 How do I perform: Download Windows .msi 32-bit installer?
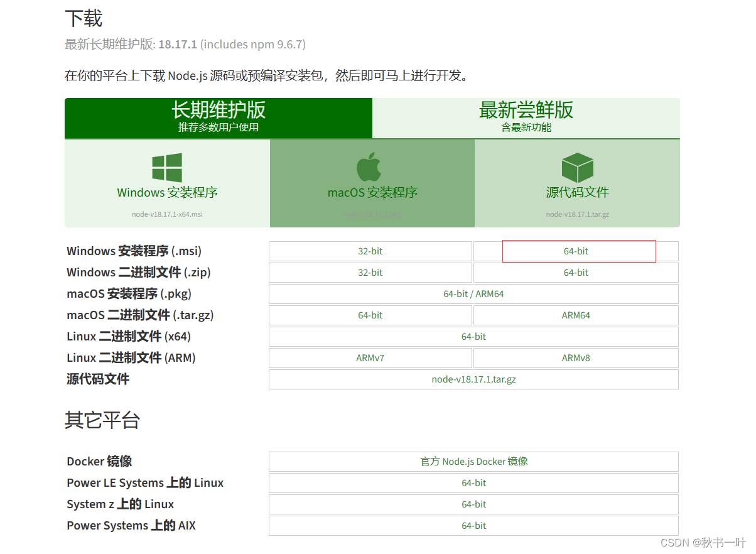(x=370, y=251)
